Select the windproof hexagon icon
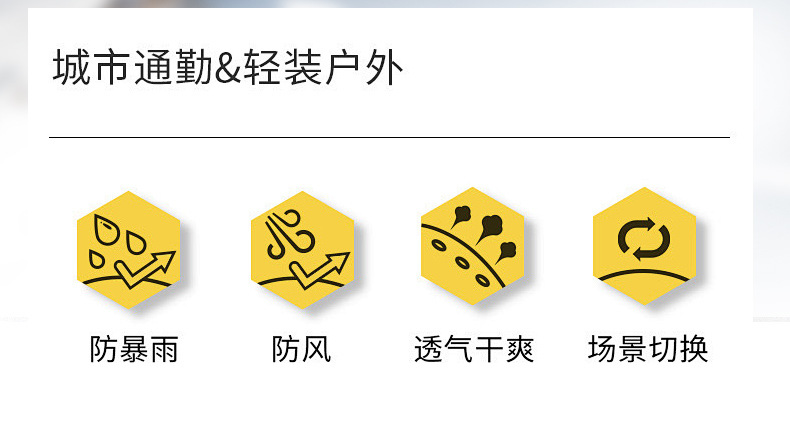The width and height of the screenshot is (790, 432). pyautogui.click(x=303, y=250)
